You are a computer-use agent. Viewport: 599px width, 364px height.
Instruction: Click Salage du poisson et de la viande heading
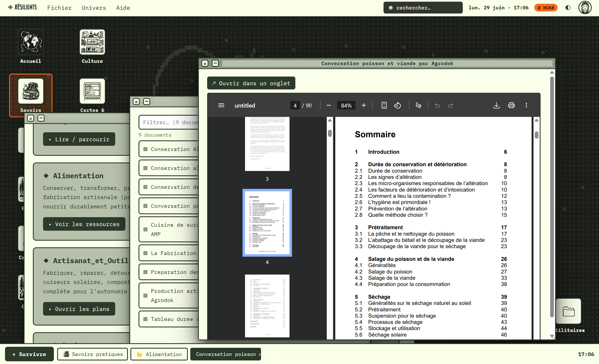411,259
